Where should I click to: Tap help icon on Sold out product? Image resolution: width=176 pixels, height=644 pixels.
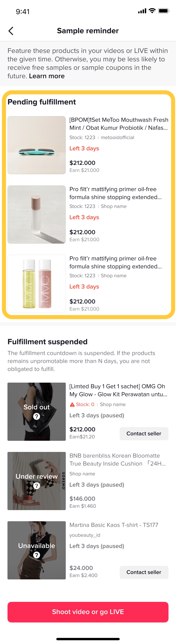pyautogui.click(x=37, y=416)
